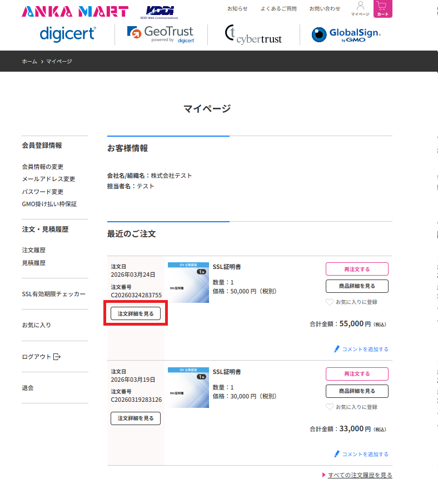
Task: Click the My Page user icon
Action: click(360, 8)
